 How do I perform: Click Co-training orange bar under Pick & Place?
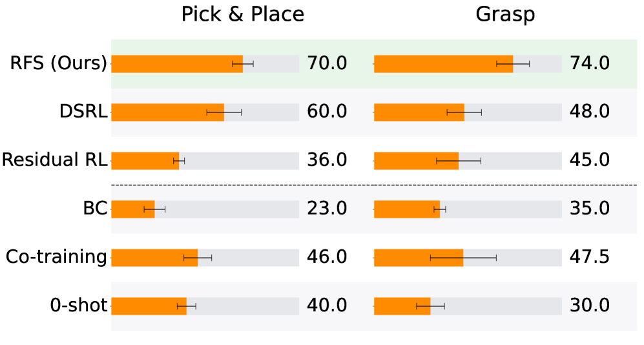[154, 257]
